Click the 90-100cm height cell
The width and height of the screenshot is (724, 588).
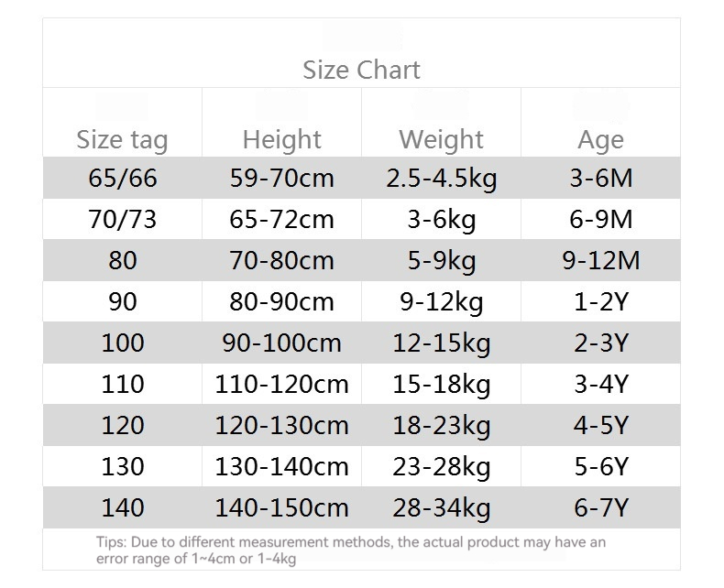(x=281, y=343)
